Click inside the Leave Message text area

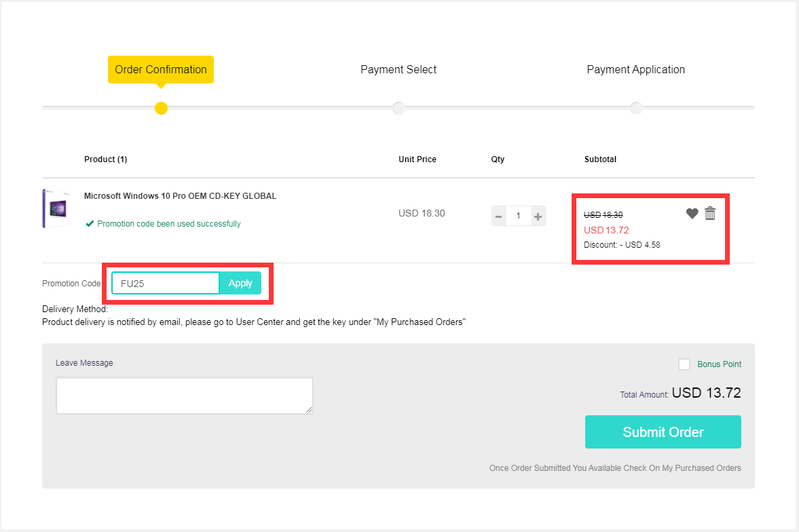pyautogui.click(x=184, y=396)
